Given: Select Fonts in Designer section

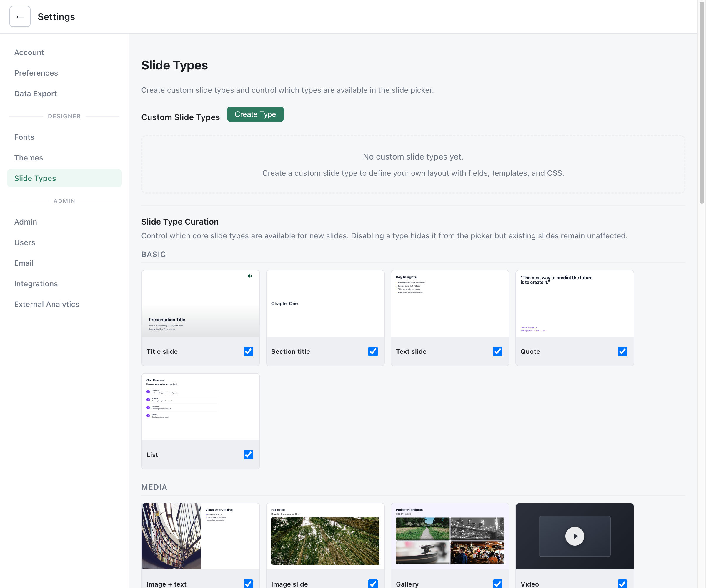Looking at the screenshot, I should point(64,137).
